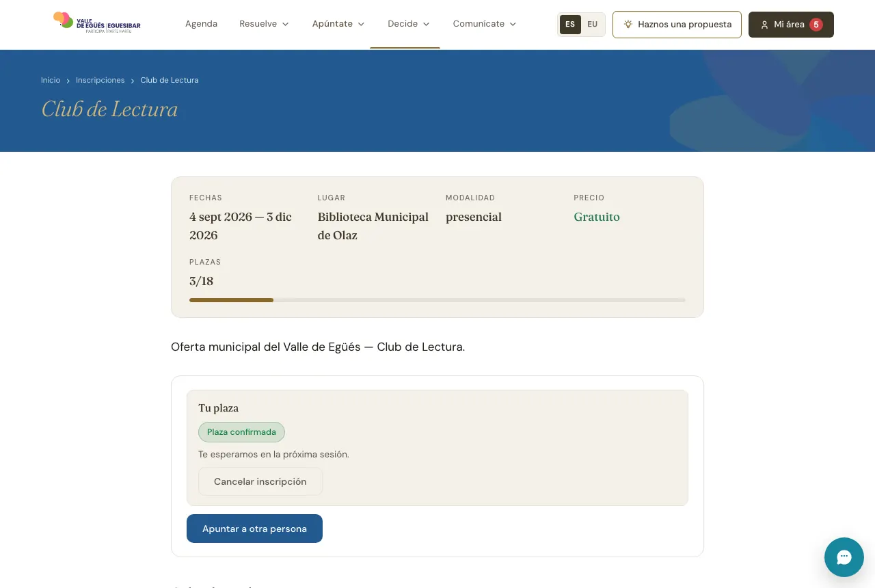Click Te esperamos en la próxima sesión text
Screen dimensions: 875x588
tap(273, 454)
